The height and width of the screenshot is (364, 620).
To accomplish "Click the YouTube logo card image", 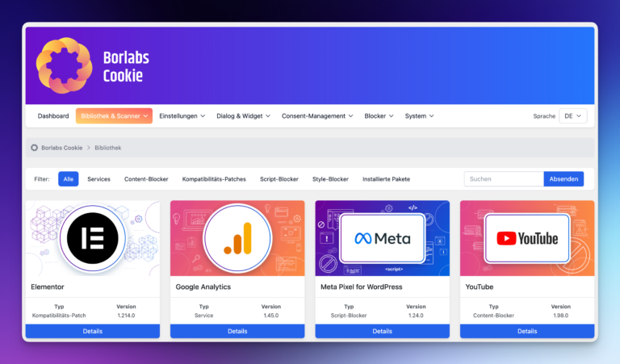I will coord(527,238).
